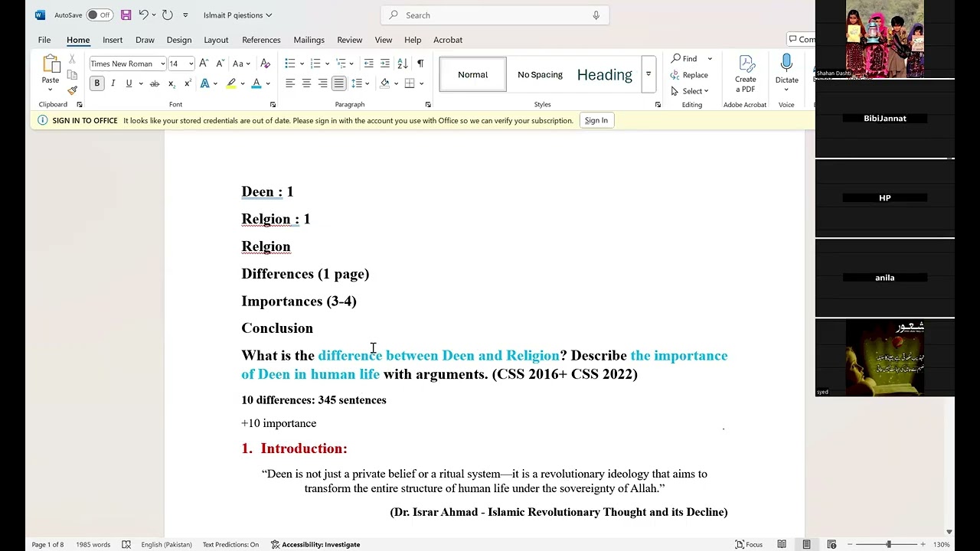The width and height of the screenshot is (980, 551).
Task: Apply yellow text highlight color
Action: coord(230,83)
